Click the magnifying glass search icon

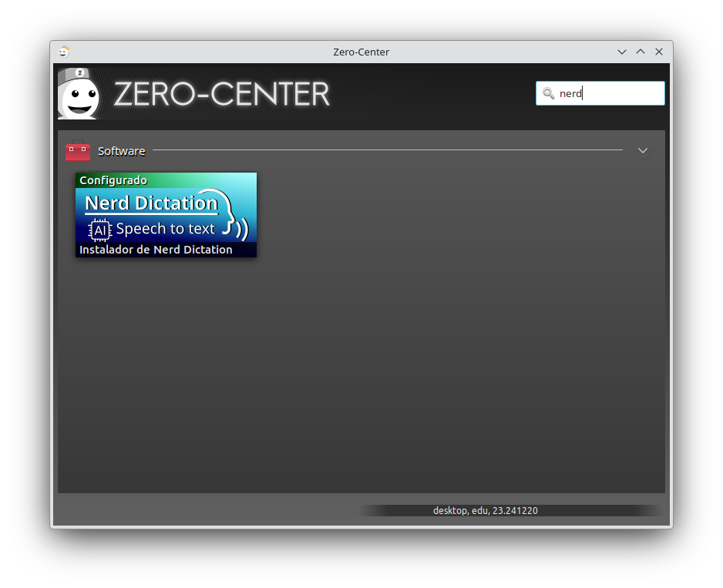548,93
